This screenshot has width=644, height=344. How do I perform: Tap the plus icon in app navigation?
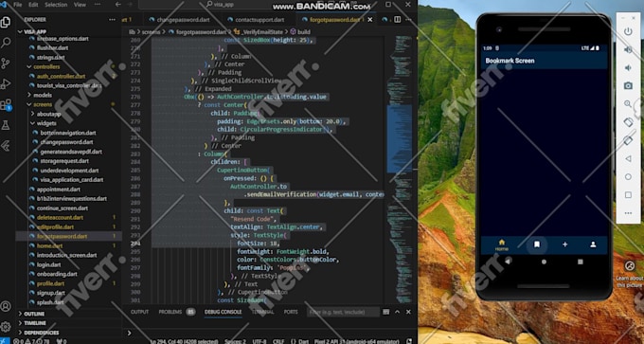[564, 244]
